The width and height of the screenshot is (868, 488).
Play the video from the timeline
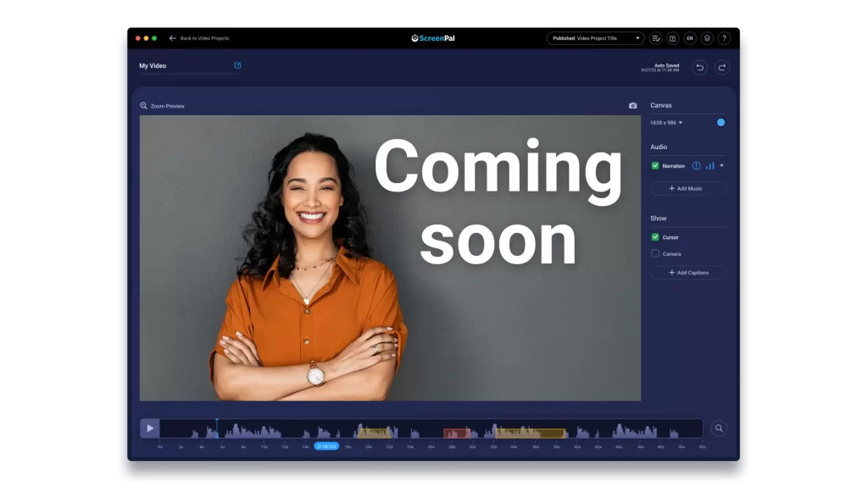150,428
